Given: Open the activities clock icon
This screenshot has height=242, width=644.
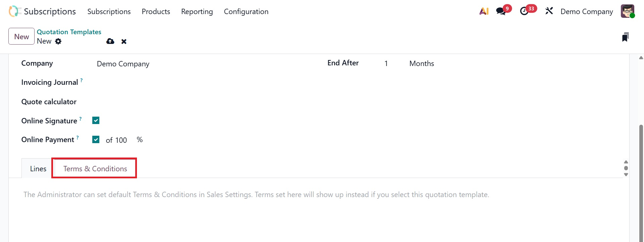Looking at the screenshot, I should tap(524, 11).
